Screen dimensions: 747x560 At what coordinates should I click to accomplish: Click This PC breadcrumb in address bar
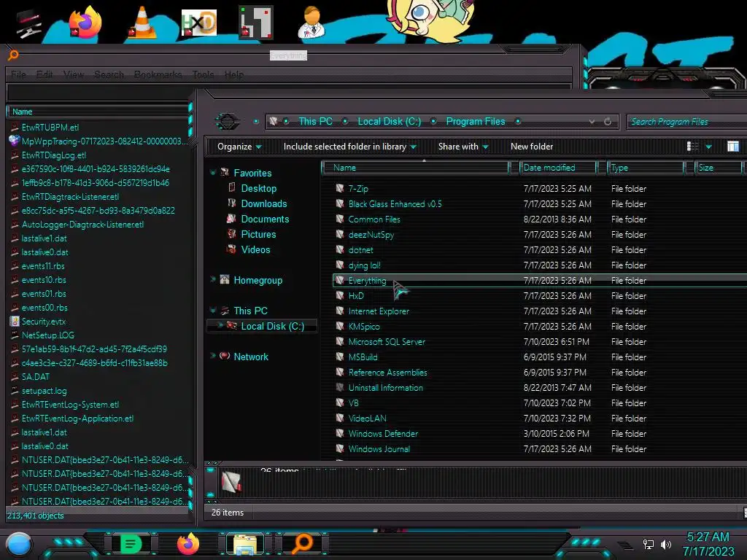pyautogui.click(x=315, y=122)
